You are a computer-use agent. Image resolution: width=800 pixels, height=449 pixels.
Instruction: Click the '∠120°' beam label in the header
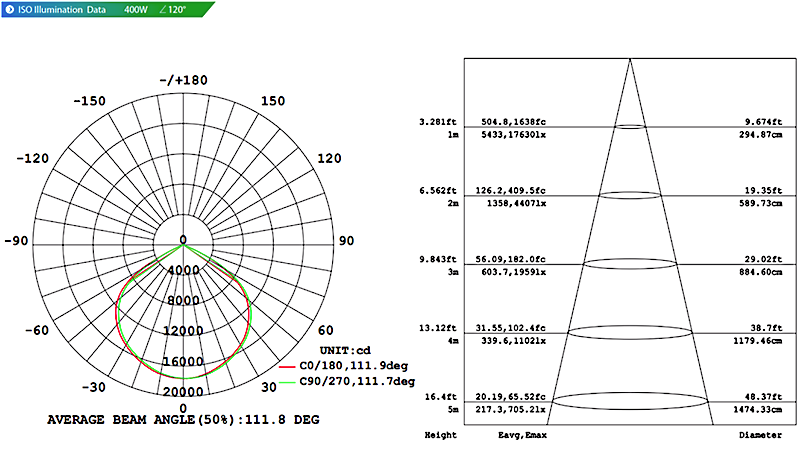click(172, 9)
